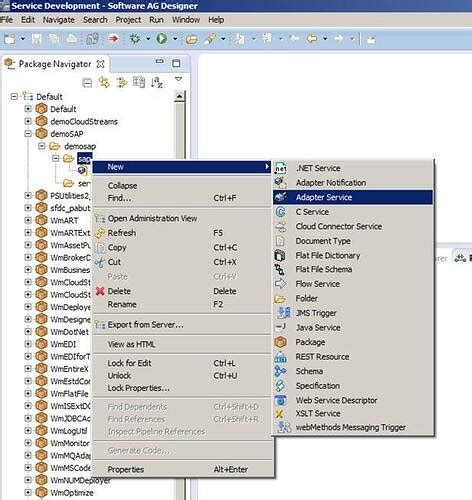Choose Copy in context menu
The image size is (472, 500).
[x=182, y=247]
